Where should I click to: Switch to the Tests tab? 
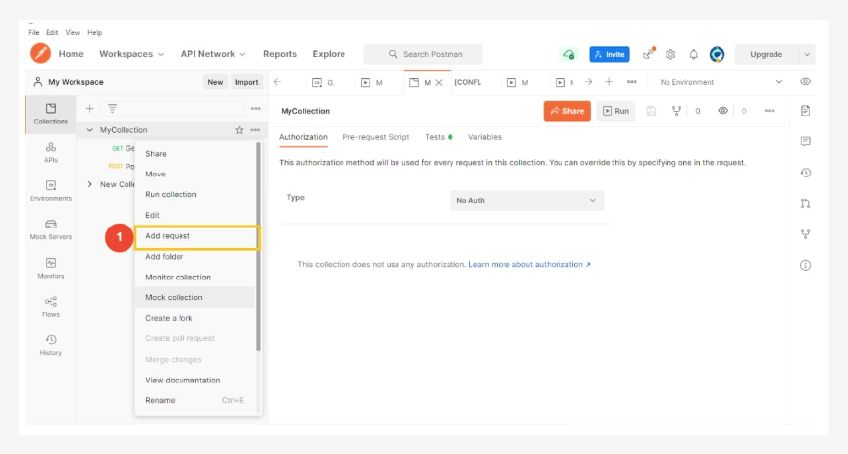pos(438,137)
